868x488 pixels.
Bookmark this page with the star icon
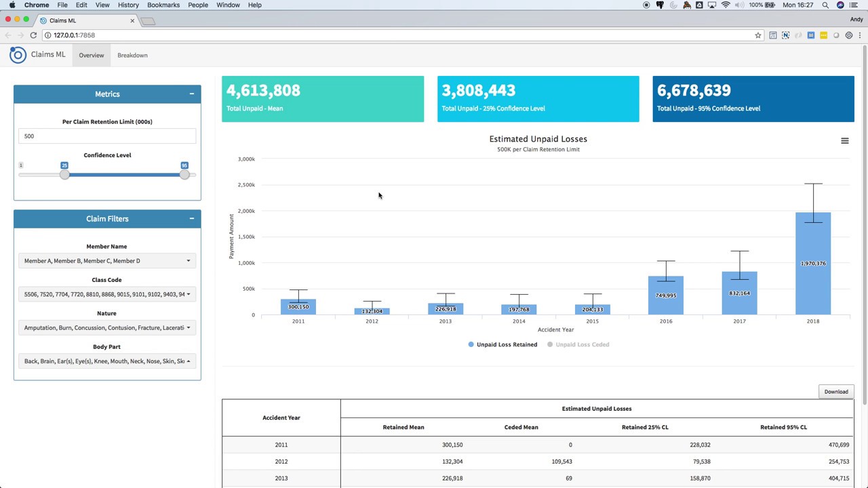758,35
